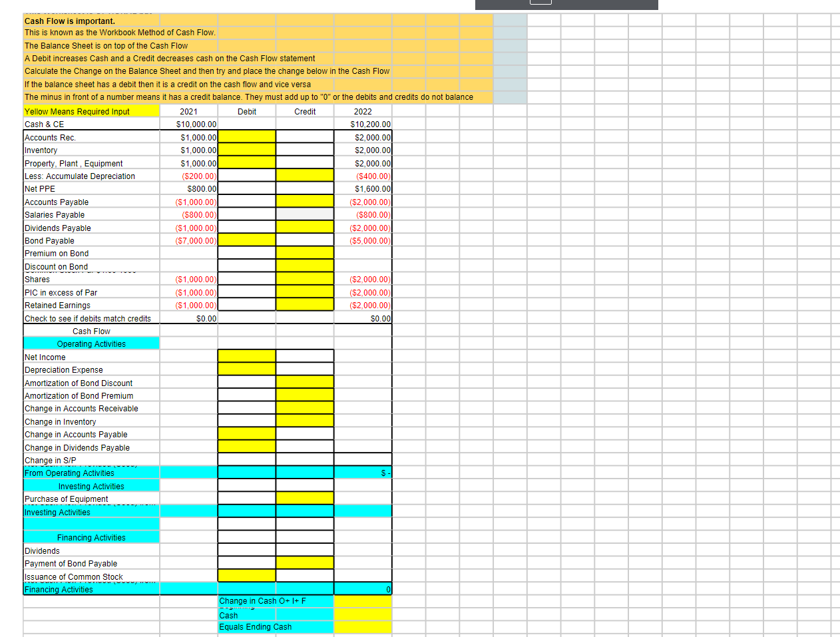Viewport: 840px width, 637px height.
Task: Click the Equals Ending Cash yellow cell
Action: click(363, 626)
